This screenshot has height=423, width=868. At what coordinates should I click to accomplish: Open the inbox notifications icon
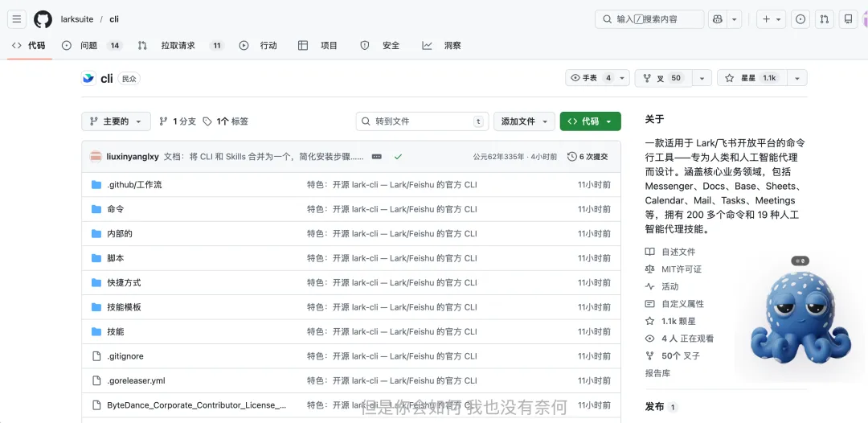[848, 19]
